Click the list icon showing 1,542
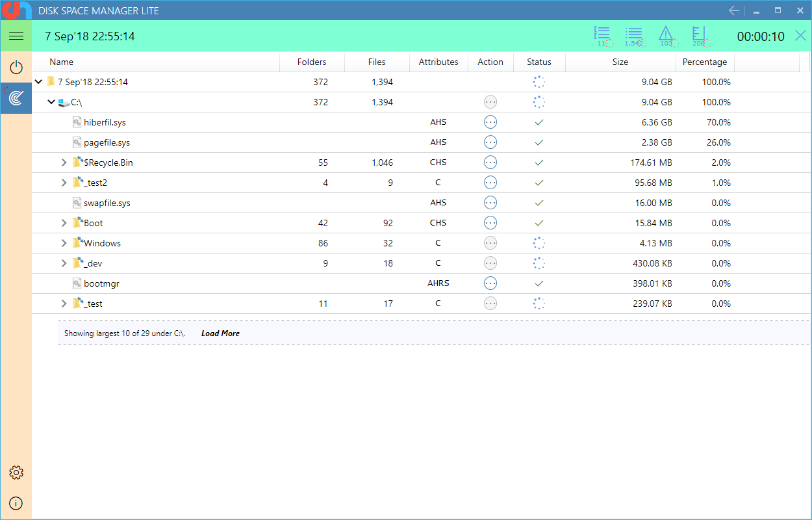The width and height of the screenshot is (812, 520). coord(634,36)
